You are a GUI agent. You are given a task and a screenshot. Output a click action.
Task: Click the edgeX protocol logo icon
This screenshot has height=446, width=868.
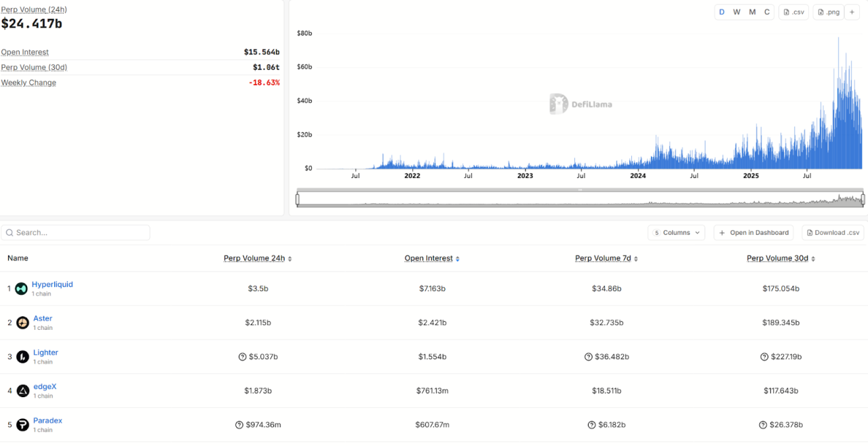(22, 390)
